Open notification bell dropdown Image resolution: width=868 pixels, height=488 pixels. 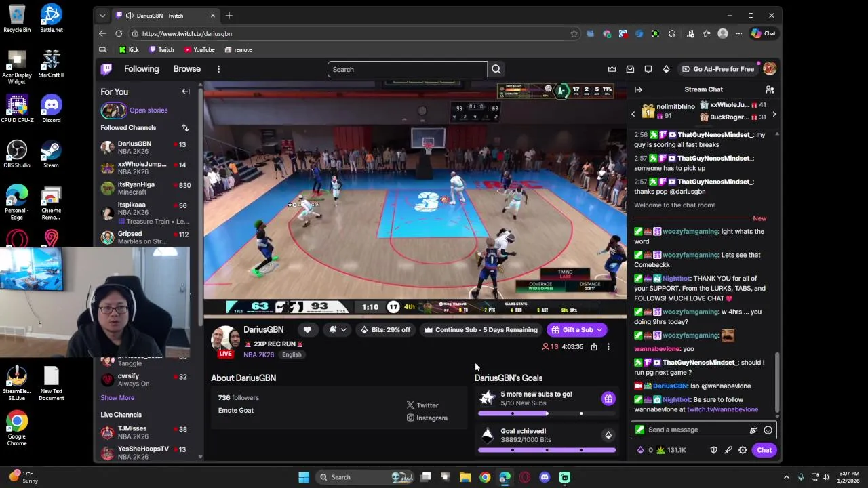(337, 330)
